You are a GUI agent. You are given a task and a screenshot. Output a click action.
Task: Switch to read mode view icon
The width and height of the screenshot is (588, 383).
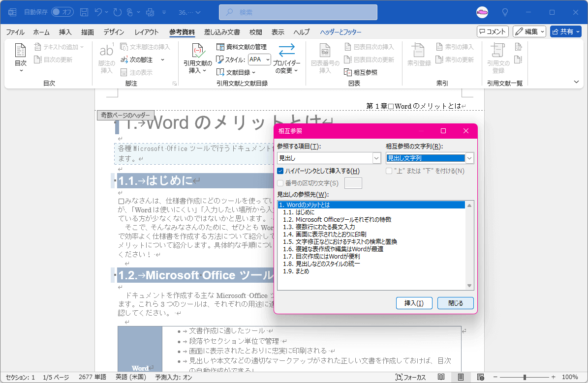point(441,378)
